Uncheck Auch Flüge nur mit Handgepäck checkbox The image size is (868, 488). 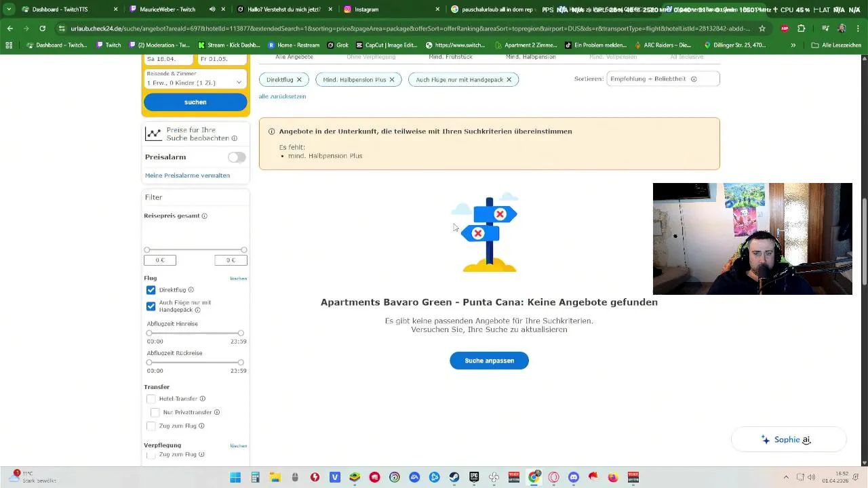pos(151,306)
